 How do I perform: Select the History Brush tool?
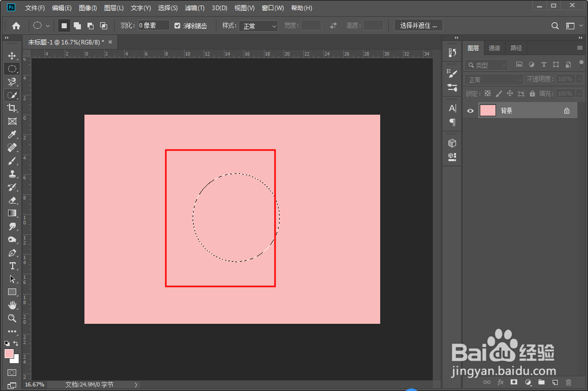pyautogui.click(x=12, y=187)
